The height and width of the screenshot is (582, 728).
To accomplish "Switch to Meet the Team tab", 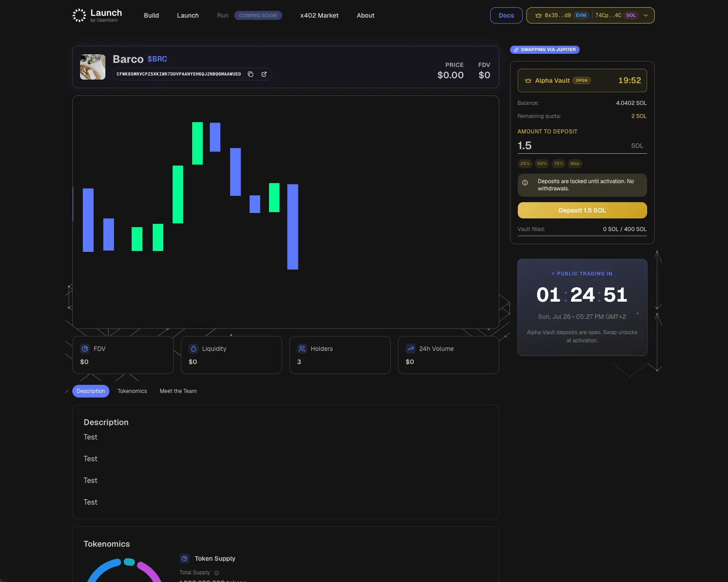I will 178,391.
